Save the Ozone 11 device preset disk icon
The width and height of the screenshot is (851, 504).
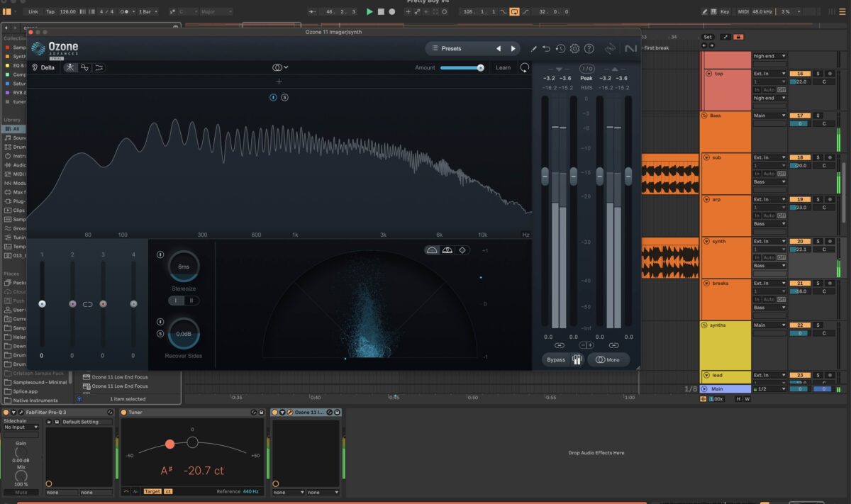[x=338, y=413]
